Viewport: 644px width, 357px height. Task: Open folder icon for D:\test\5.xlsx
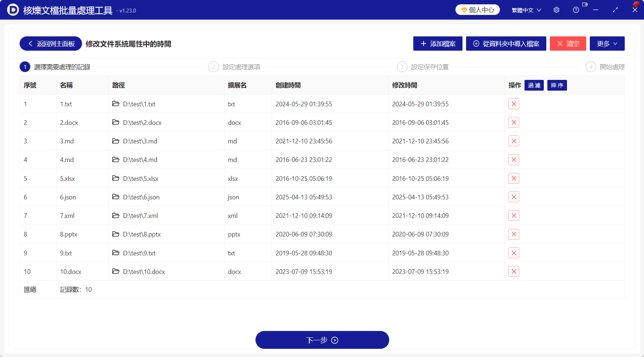click(116, 178)
